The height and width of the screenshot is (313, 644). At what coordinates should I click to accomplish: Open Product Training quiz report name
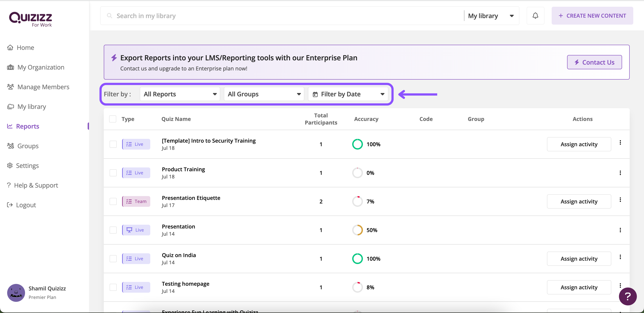click(183, 169)
